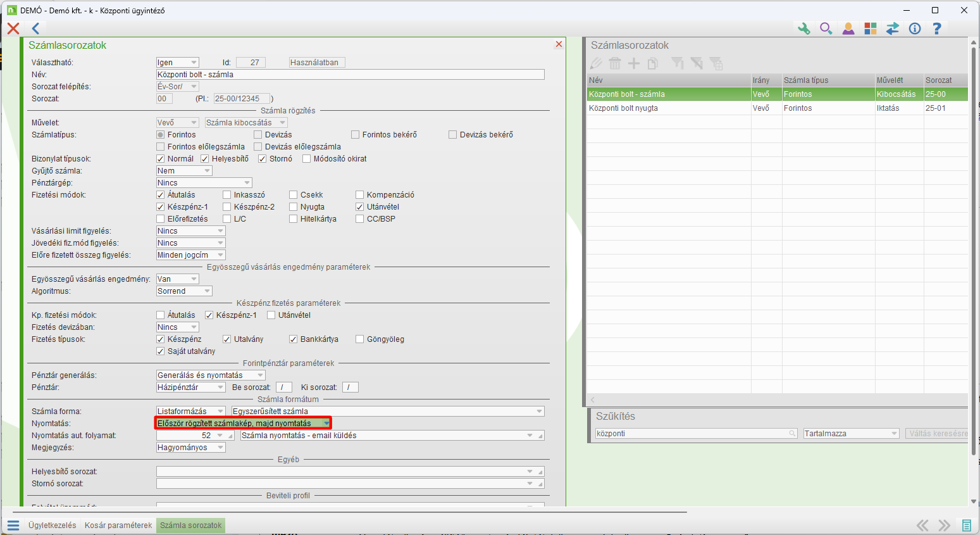Open the hamburger menu at bottom left

click(x=13, y=526)
